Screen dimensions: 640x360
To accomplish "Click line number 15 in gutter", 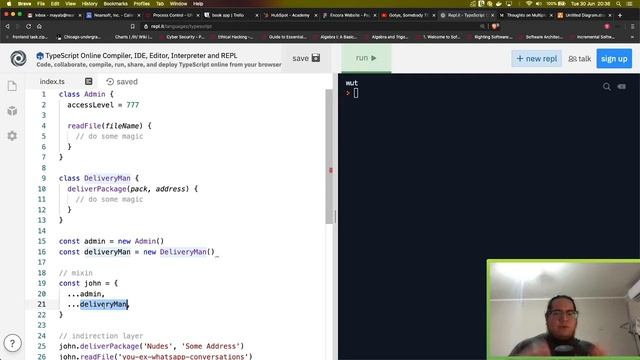I will pyautogui.click(x=42, y=241).
